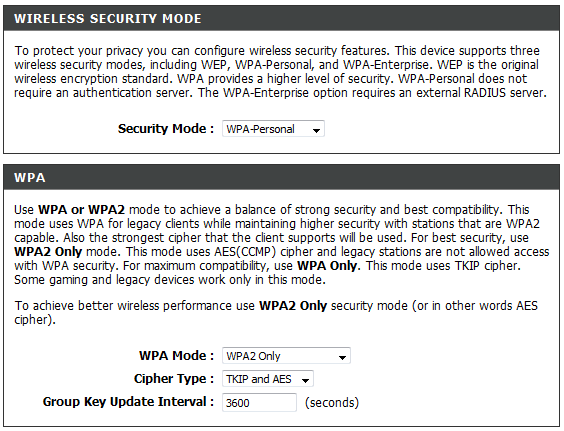The width and height of the screenshot is (564, 431).
Task: Click the arrow on the WPA-Personal combo box
Action: [316, 130]
